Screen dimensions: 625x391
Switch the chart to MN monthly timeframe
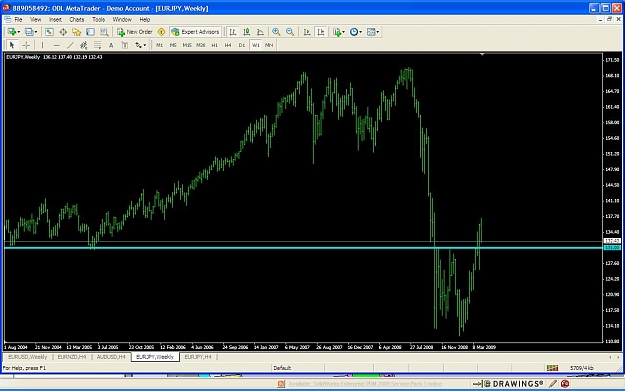(x=269, y=45)
